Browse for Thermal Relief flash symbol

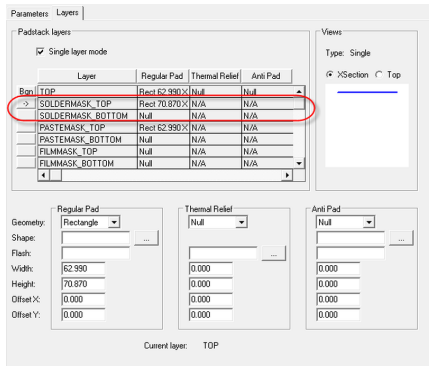pos(274,254)
